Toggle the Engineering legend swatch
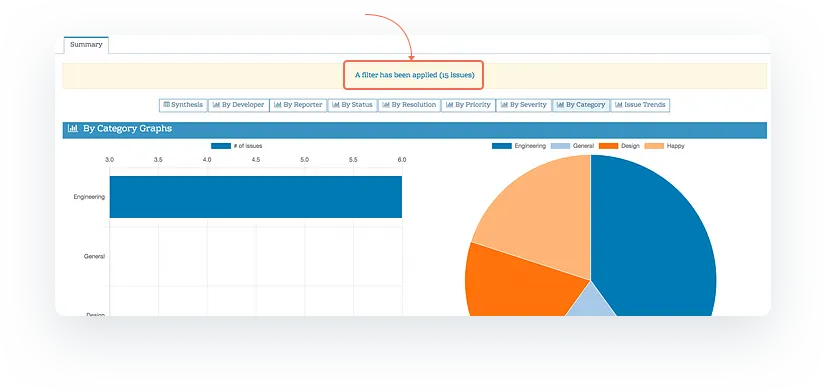The width and height of the screenshot is (826, 391). (502, 146)
